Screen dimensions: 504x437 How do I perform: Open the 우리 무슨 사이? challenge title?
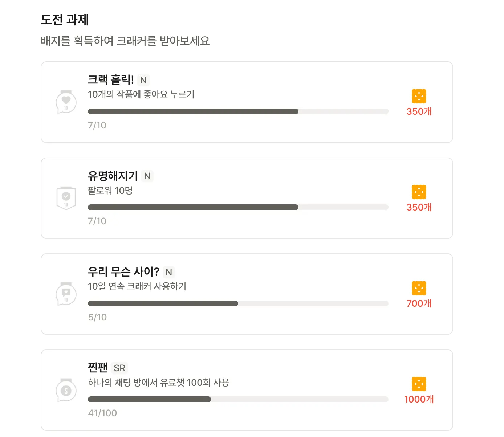123,271
